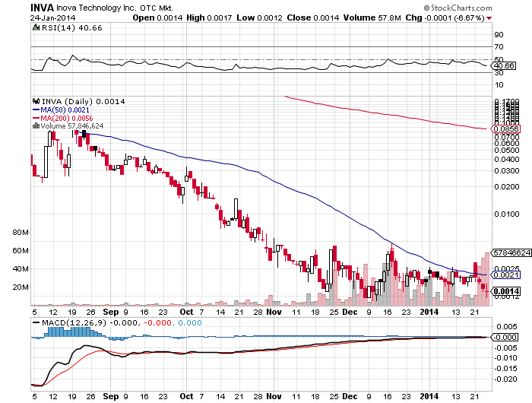Click the black MACD line legend marker
Viewport: 532px width, 403px height.
coord(36,323)
